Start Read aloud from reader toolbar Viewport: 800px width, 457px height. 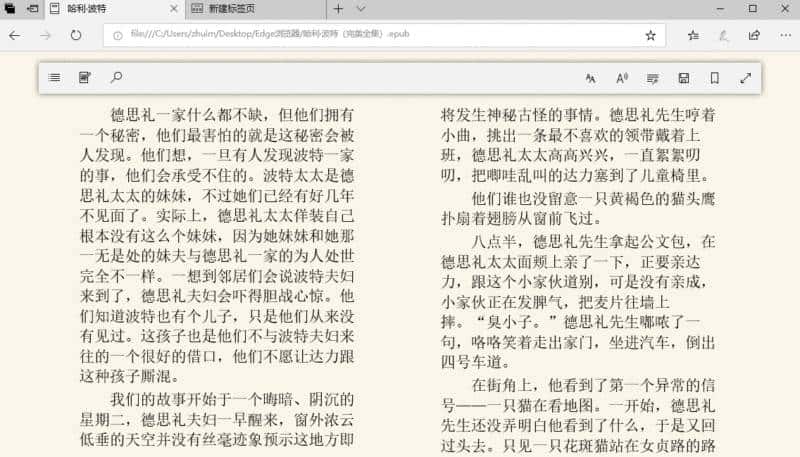point(621,78)
